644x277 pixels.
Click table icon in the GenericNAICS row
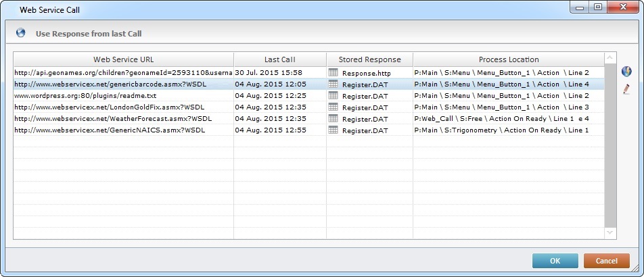tap(333, 130)
